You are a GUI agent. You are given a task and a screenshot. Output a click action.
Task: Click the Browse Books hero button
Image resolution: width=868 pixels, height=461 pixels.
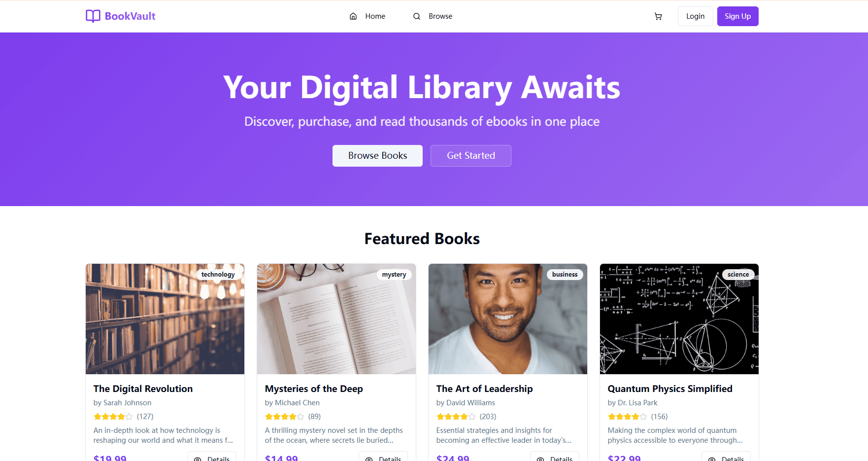pos(377,156)
